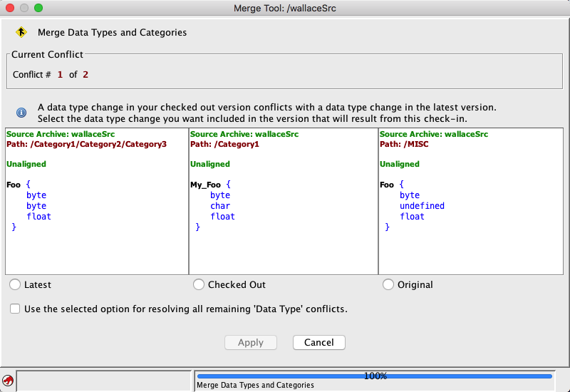Select the Original radio button
The image size is (570, 392).
(388, 284)
